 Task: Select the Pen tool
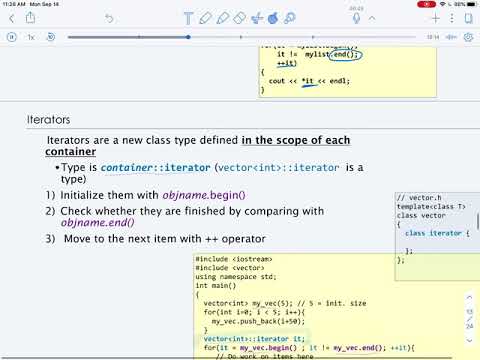pyautogui.click(x=206, y=18)
